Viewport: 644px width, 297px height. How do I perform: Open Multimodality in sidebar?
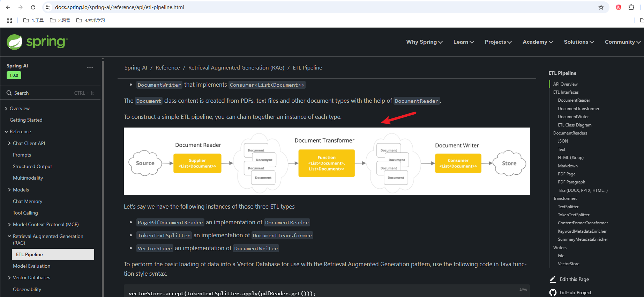coord(28,178)
